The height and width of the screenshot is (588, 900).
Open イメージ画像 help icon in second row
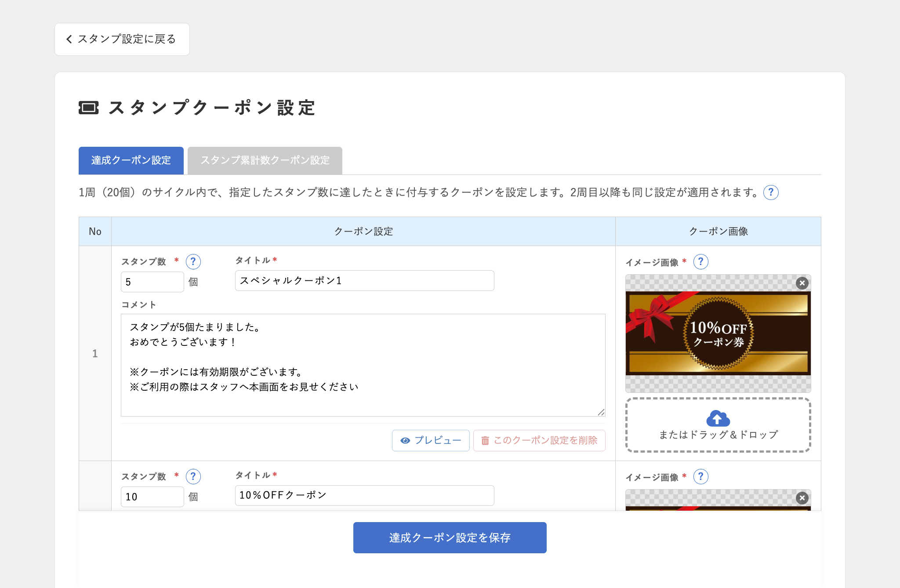coord(701,477)
